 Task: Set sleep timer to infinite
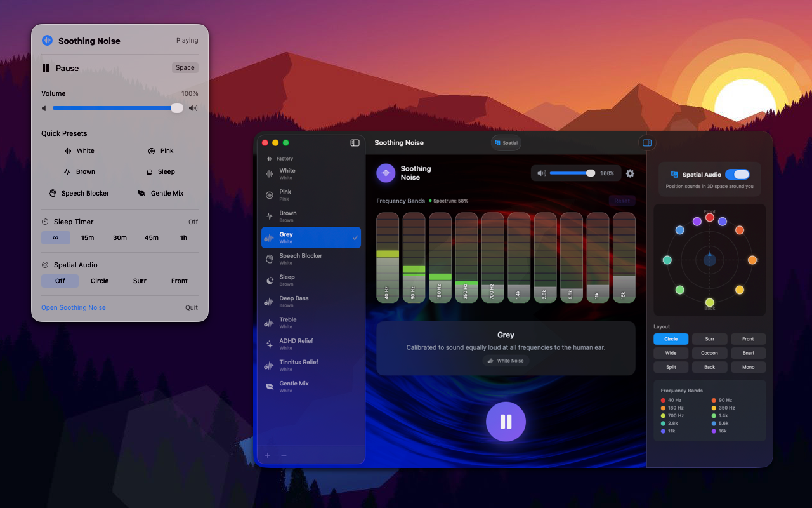pyautogui.click(x=56, y=237)
